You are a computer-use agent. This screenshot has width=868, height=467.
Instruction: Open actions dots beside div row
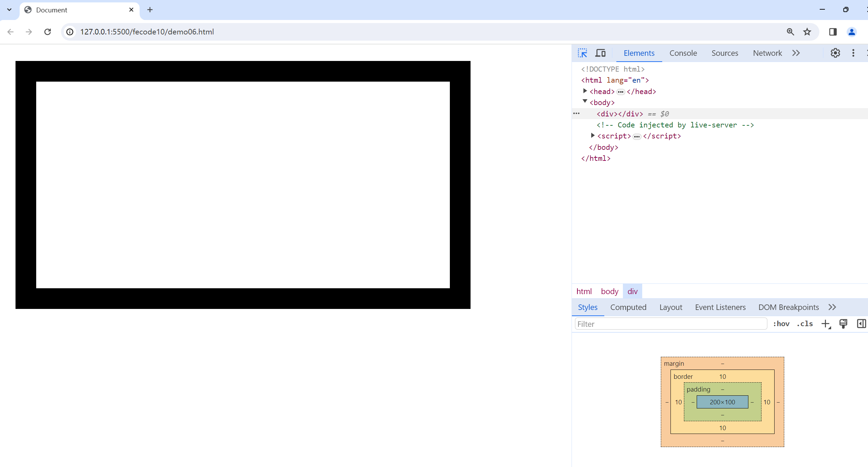(576, 113)
